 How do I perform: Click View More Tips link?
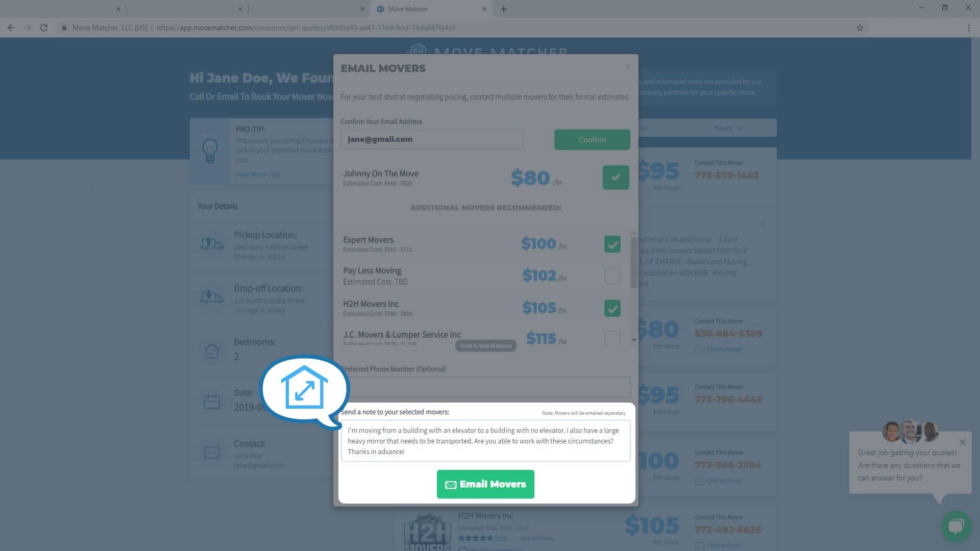click(x=258, y=173)
